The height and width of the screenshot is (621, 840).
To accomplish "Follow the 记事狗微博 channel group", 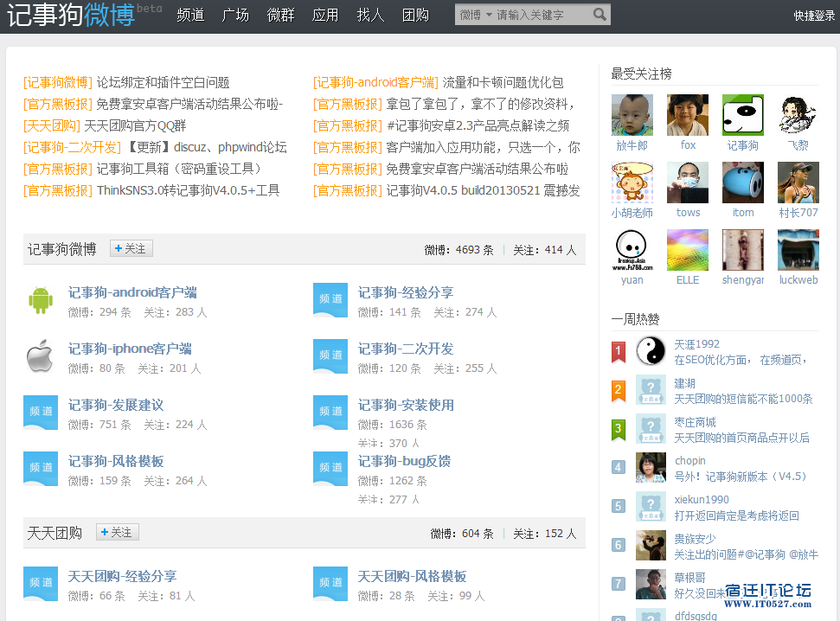I will [x=131, y=248].
